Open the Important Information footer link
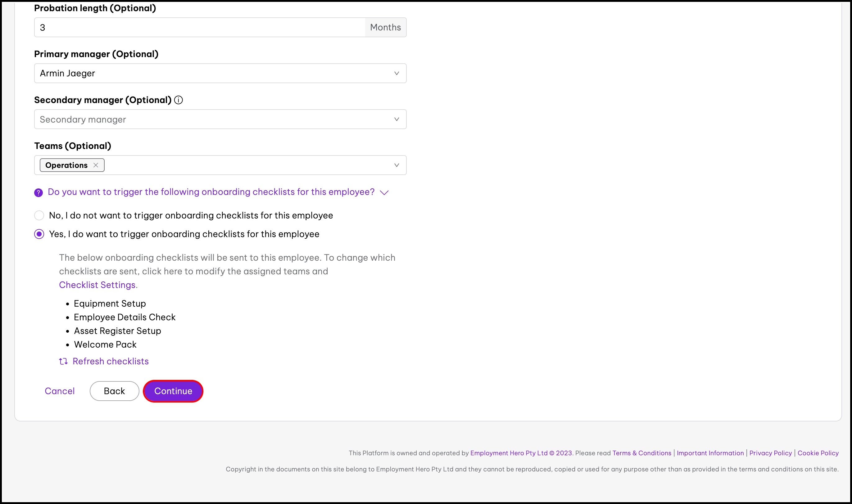Screen dimensions: 852x504 click(710, 453)
